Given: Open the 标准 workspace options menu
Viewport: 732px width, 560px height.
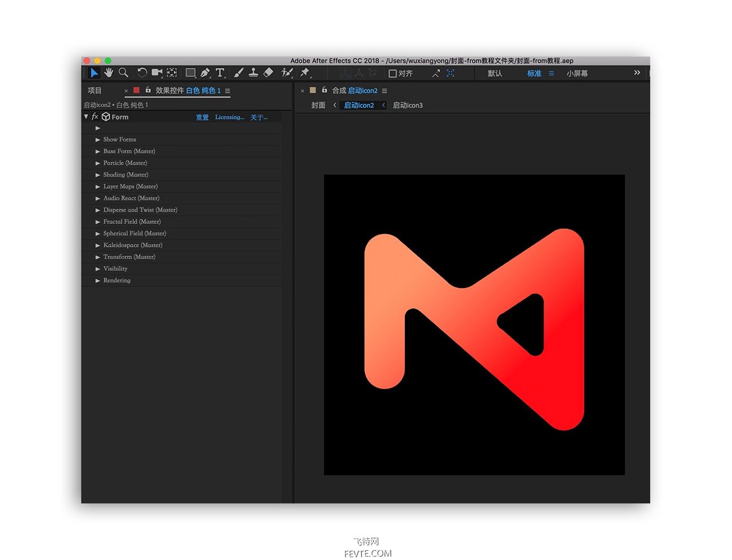Looking at the screenshot, I should pyautogui.click(x=551, y=73).
